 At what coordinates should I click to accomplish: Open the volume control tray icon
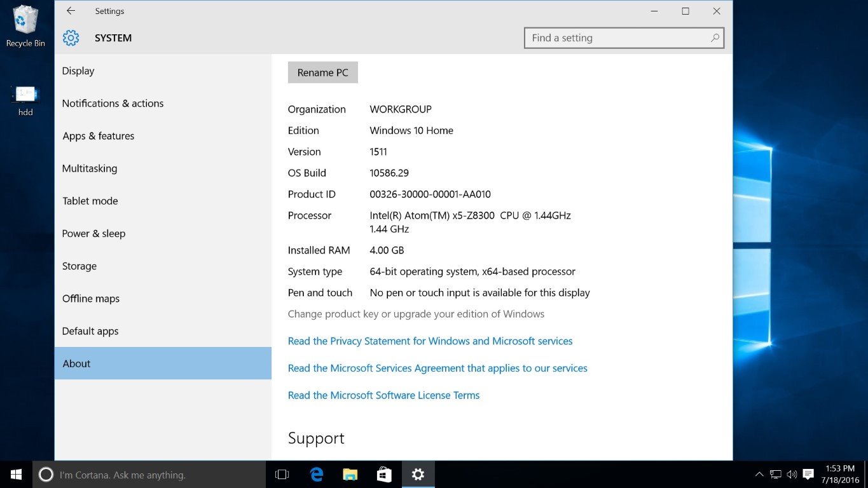coord(792,474)
